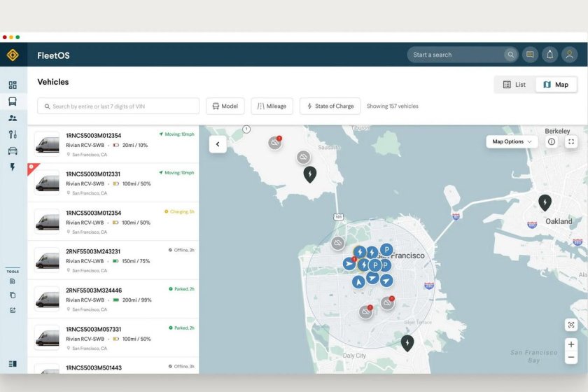Viewport: 588px width, 392px height.
Task: Toggle fullscreen map view
Action: point(571,141)
